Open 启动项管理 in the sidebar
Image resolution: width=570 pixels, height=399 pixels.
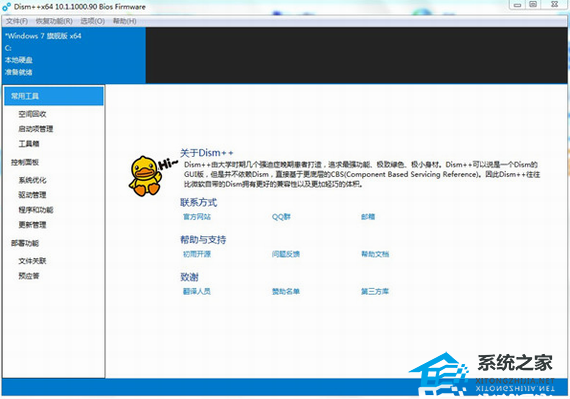(36, 129)
